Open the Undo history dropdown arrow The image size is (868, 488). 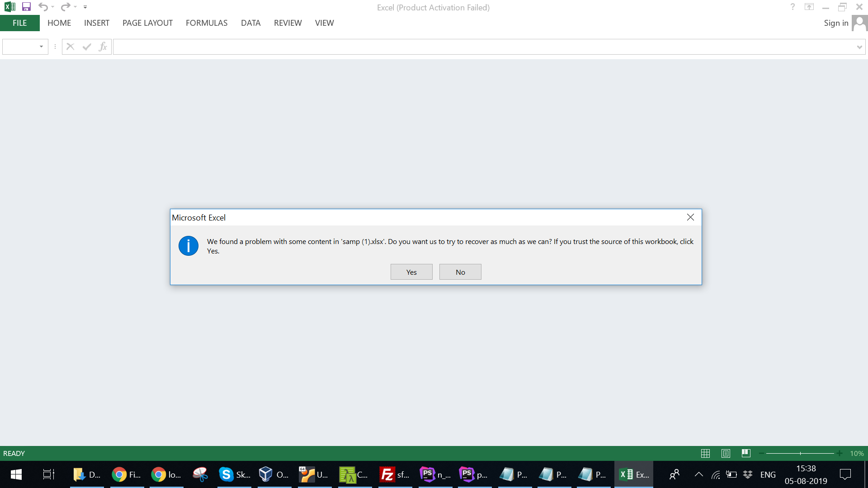tap(53, 7)
